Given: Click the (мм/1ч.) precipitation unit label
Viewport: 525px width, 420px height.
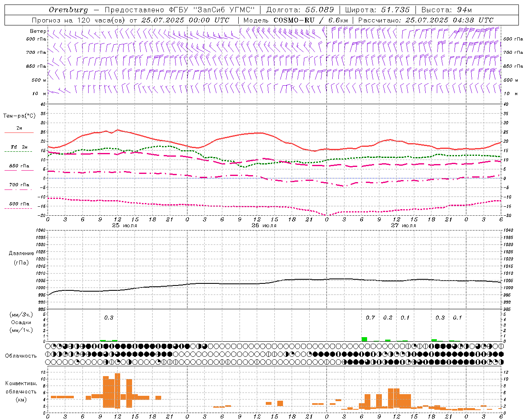Looking at the screenshot, I should (x=21, y=330).
